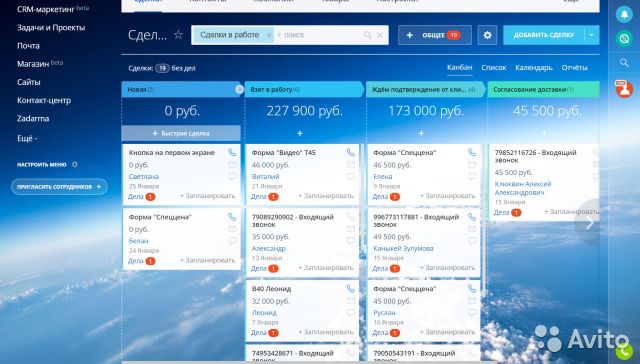The width and height of the screenshot is (640, 364).
Task: Star the Сделки page as favorite
Action: point(178,35)
